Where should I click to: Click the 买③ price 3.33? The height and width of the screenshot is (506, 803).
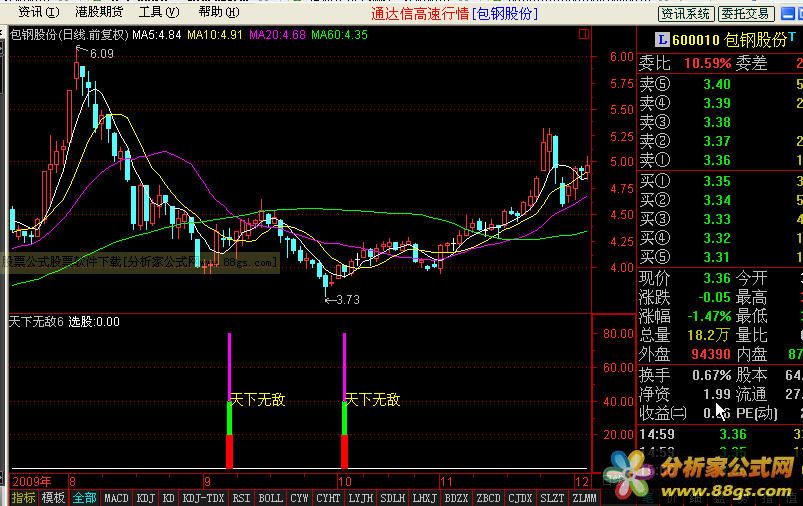(717, 219)
